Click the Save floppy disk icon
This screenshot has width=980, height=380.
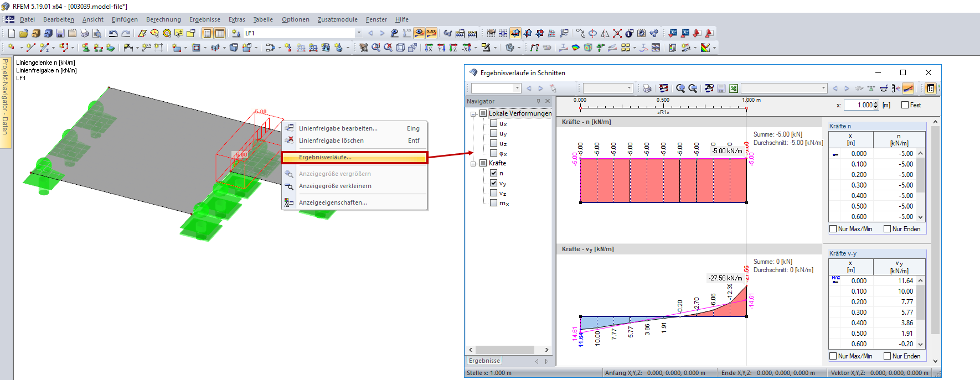point(60,33)
